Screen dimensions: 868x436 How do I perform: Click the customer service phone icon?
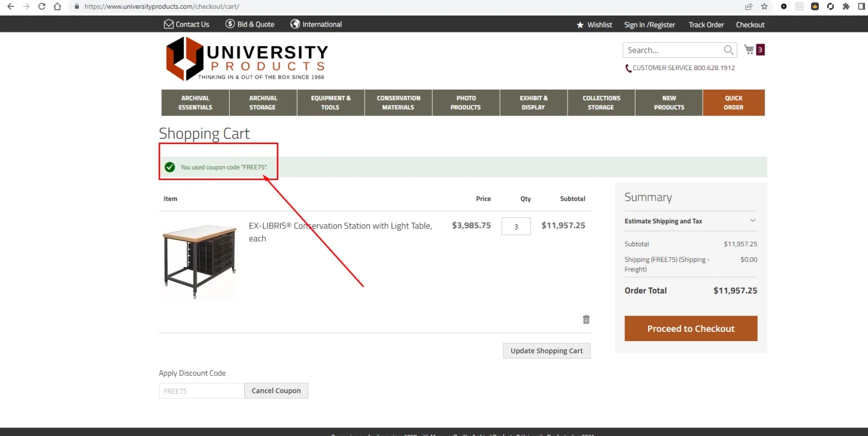[628, 68]
